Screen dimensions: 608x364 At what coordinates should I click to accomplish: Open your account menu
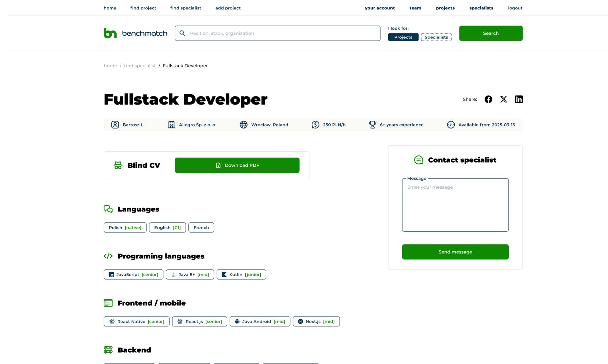(380, 8)
